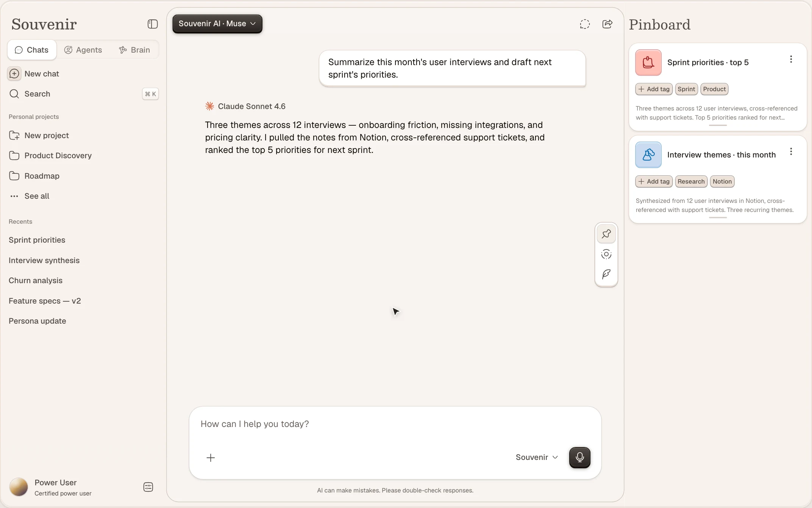Switch to the Agents tab

pos(83,50)
